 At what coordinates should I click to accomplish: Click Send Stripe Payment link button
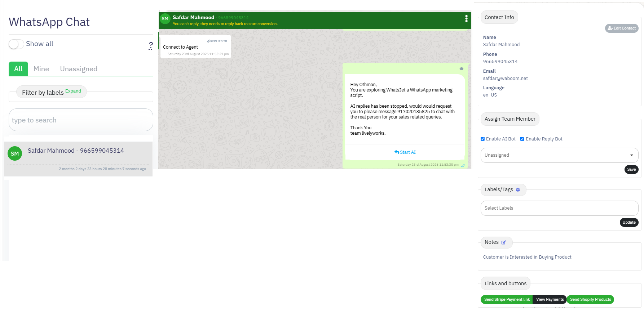(x=507, y=299)
